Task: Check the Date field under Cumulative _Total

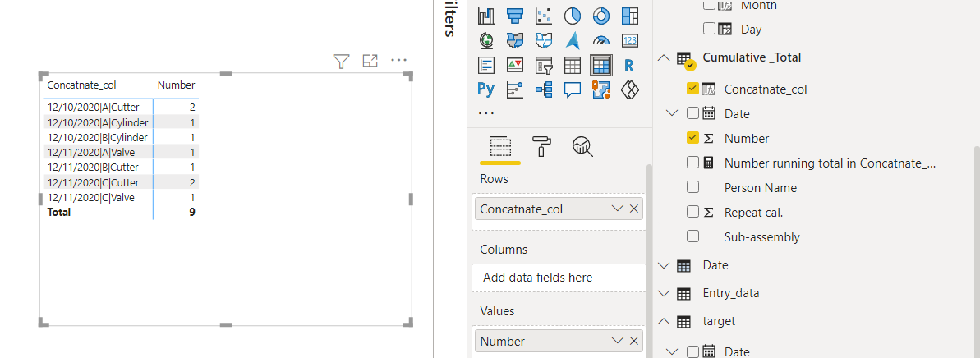Action: click(x=692, y=113)
